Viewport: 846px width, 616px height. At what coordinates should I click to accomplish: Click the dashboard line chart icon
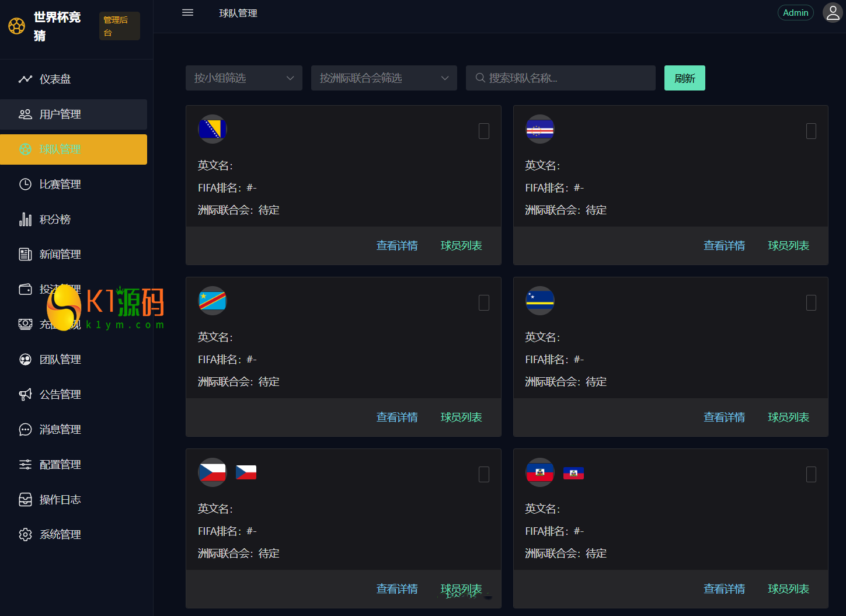click(x=25, y=79)
